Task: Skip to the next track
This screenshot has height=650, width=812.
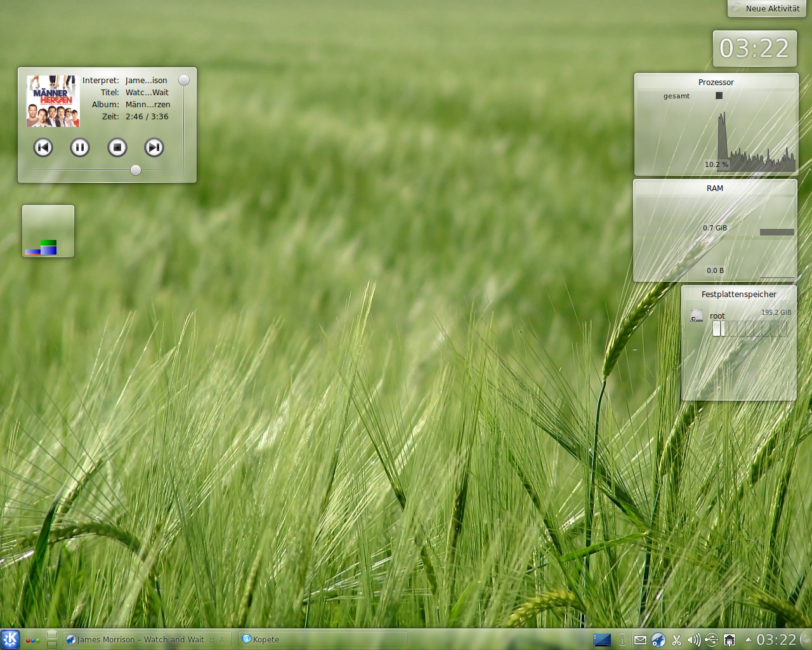Action: (154, 147)
